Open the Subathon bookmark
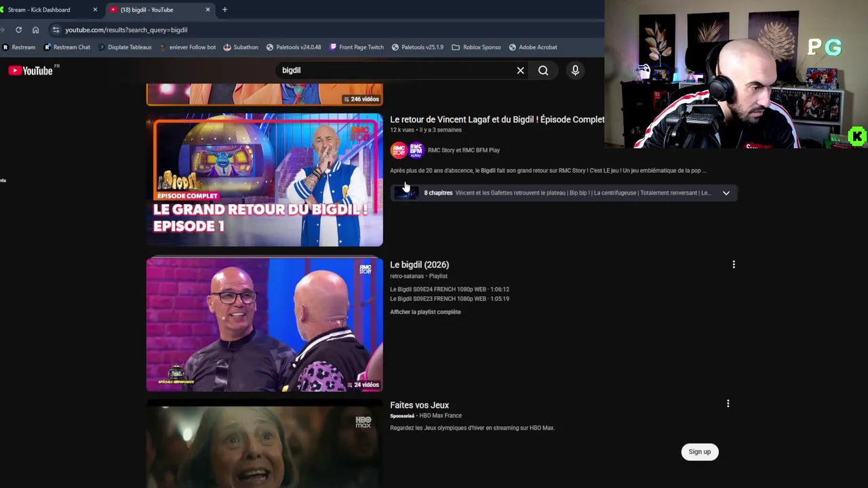 241,47
